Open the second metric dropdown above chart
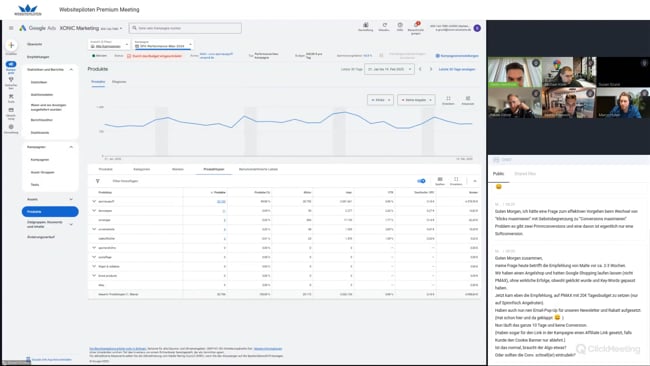This screenshot has width=650, height=366. (x=416, y=100)
